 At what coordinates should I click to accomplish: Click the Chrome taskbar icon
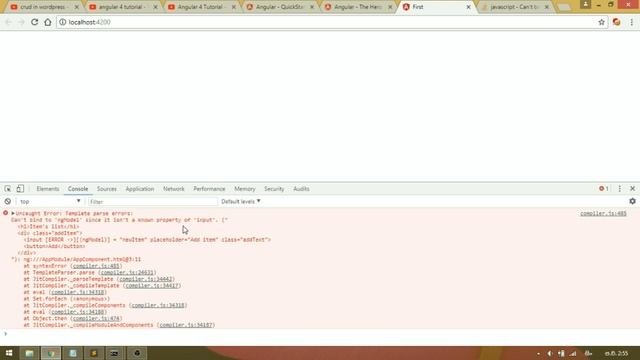51,353
